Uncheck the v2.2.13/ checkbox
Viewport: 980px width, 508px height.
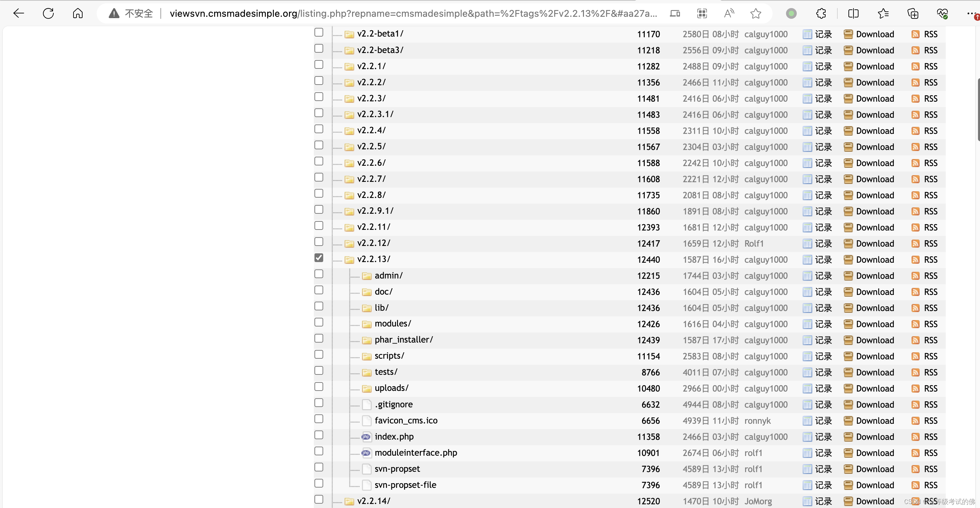[319, 258]
